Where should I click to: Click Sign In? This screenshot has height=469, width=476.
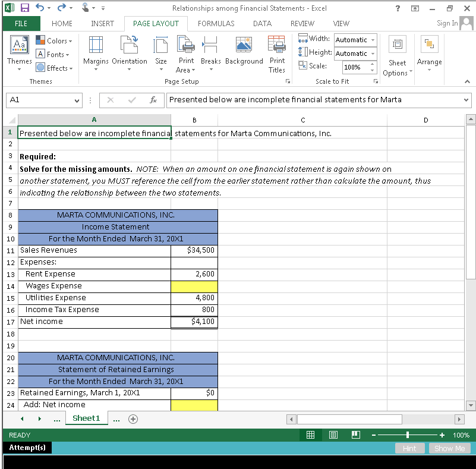pyautogui.click(x=447, y=23)
